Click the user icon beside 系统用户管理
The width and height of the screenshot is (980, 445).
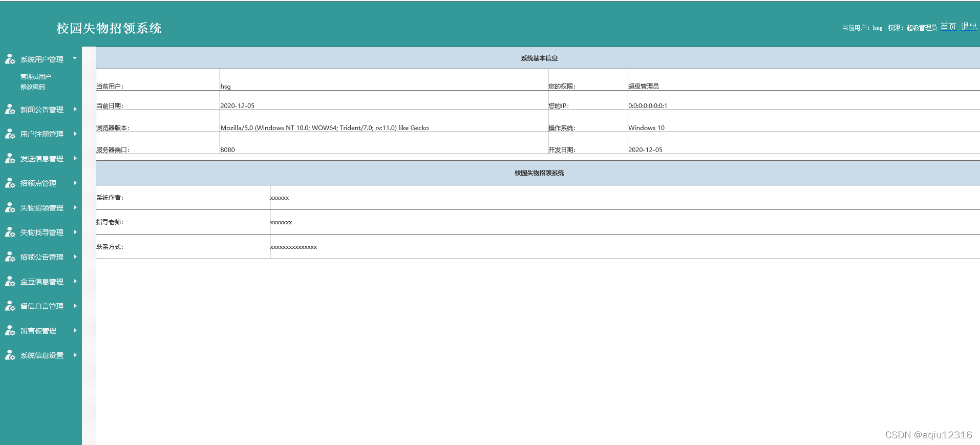point(10,59)
